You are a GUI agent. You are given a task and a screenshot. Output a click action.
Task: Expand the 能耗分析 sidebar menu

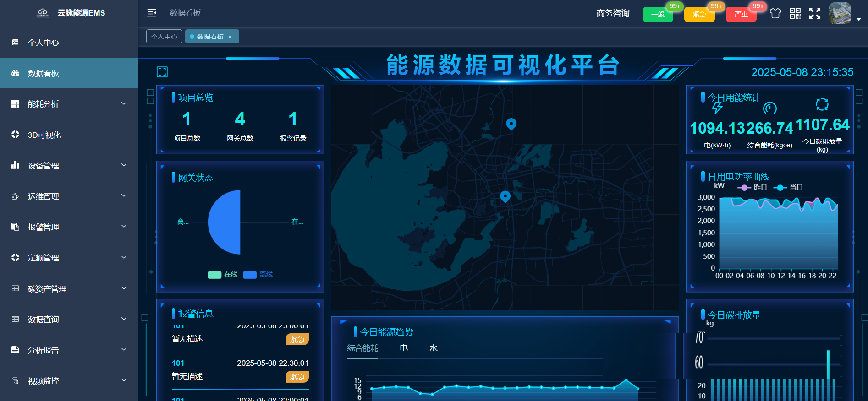point(69,104)
